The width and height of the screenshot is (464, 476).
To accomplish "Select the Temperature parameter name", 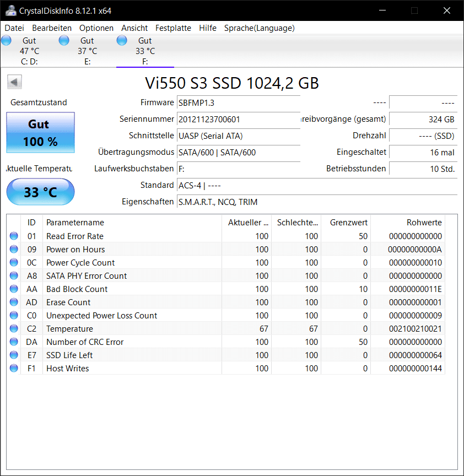I will coord(69,329).
